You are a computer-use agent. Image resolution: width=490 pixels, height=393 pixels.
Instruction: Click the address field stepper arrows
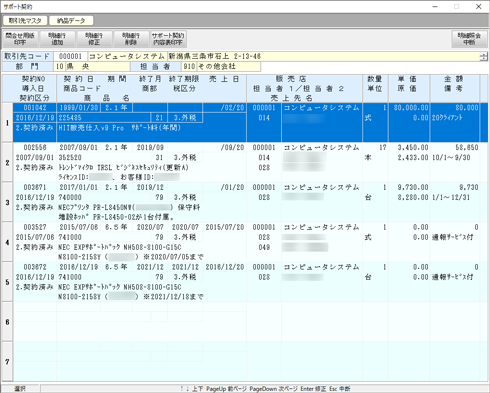483,57
